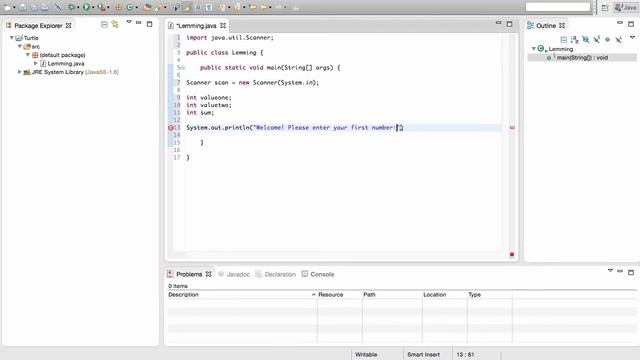The image size is (640, 360).
Task: Run the program with the green play icon
Action: click(86, 7)
